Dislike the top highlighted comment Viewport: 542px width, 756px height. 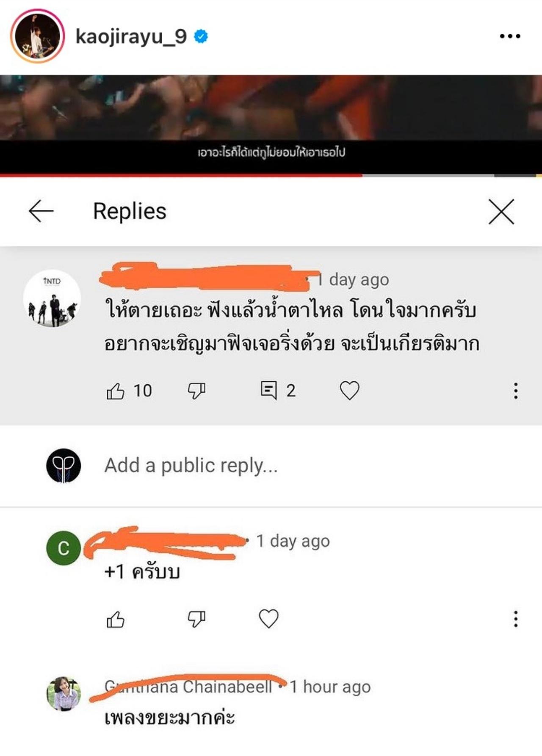tap(196, 391)
